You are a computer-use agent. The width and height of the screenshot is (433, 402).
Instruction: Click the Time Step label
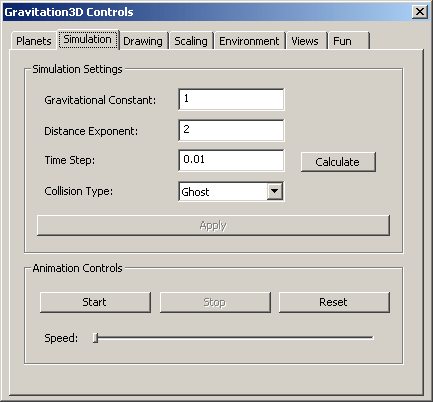point(70,160)
